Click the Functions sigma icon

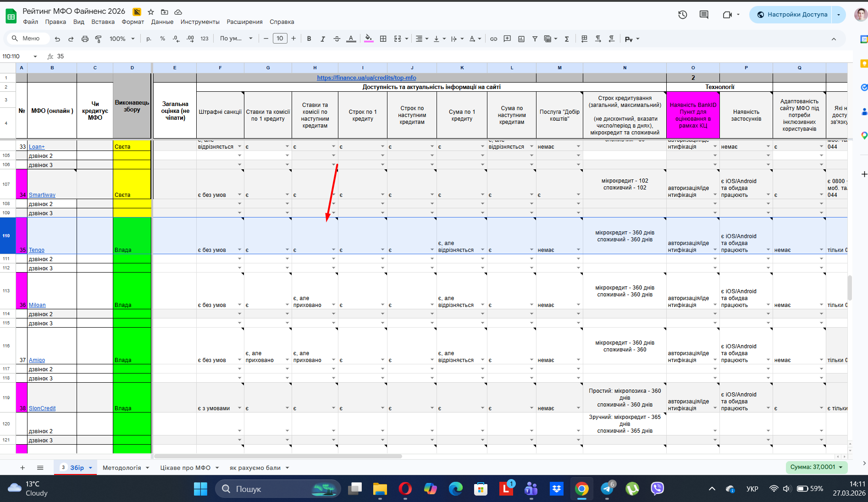point(567,39)
